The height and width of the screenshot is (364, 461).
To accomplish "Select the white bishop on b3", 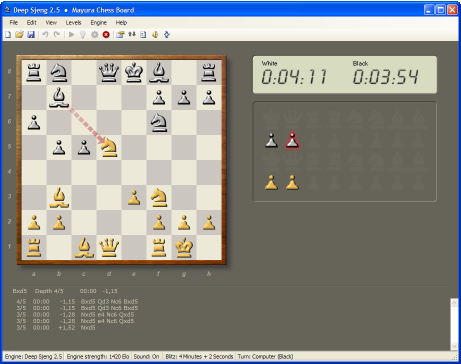I will (x=59, y=197).
